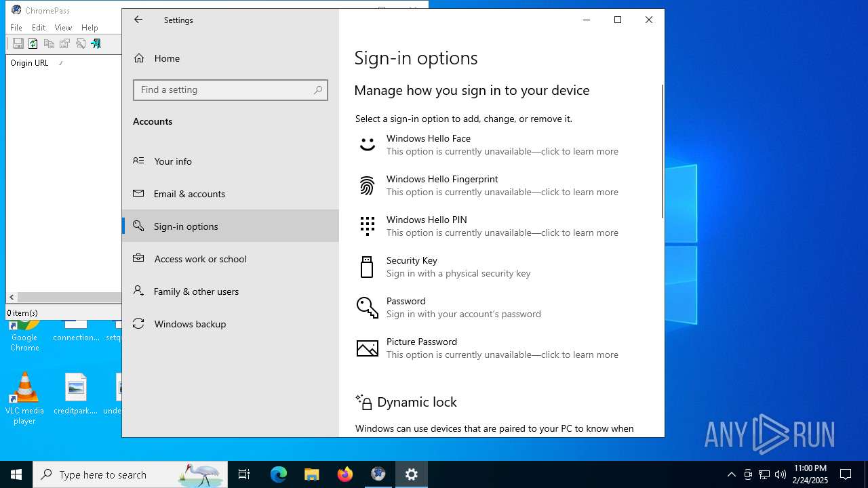Open the volume tray icon

click(x=781, y=474)
